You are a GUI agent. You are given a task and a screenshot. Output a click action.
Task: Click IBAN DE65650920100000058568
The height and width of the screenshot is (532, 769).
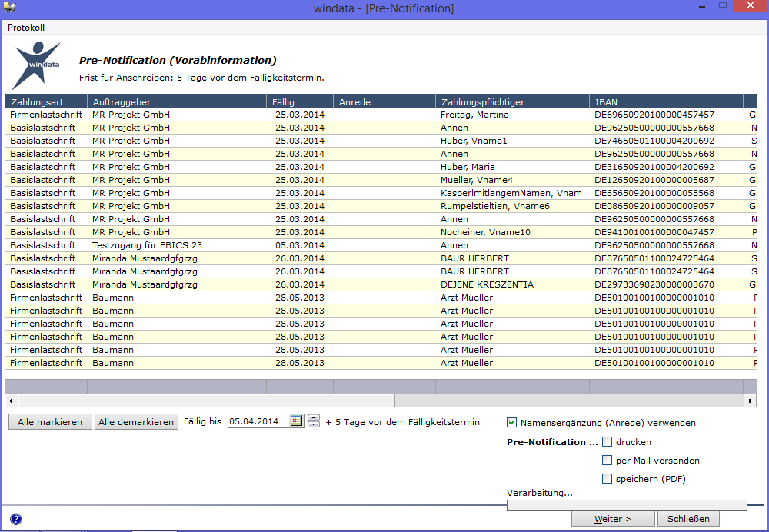coord(654,193)
